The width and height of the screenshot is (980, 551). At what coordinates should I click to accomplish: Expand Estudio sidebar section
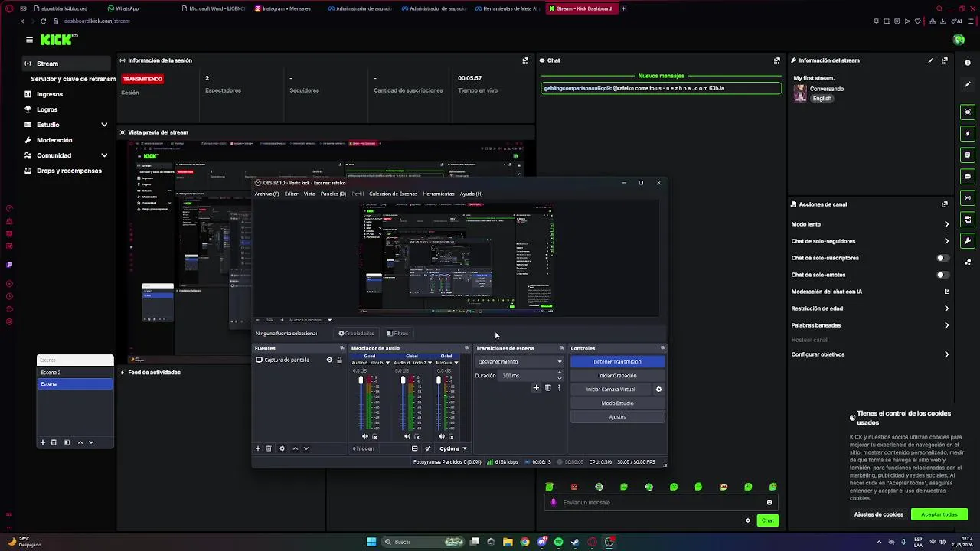pyautogui.click(x=104, y=125)
